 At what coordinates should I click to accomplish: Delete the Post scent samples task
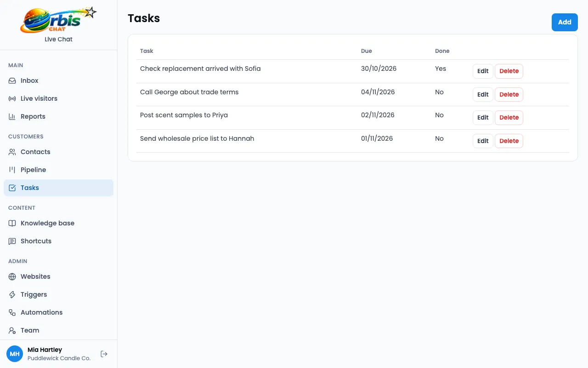[509, 118]
